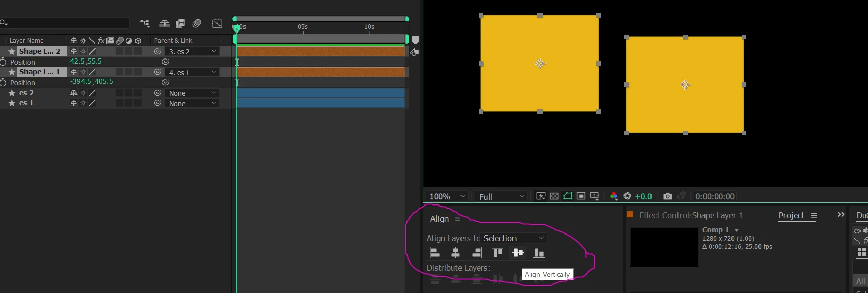The image size is (868, 293).
Task: Toggle stopwatch for Shape Layer 1 Position
Action: 3,82
